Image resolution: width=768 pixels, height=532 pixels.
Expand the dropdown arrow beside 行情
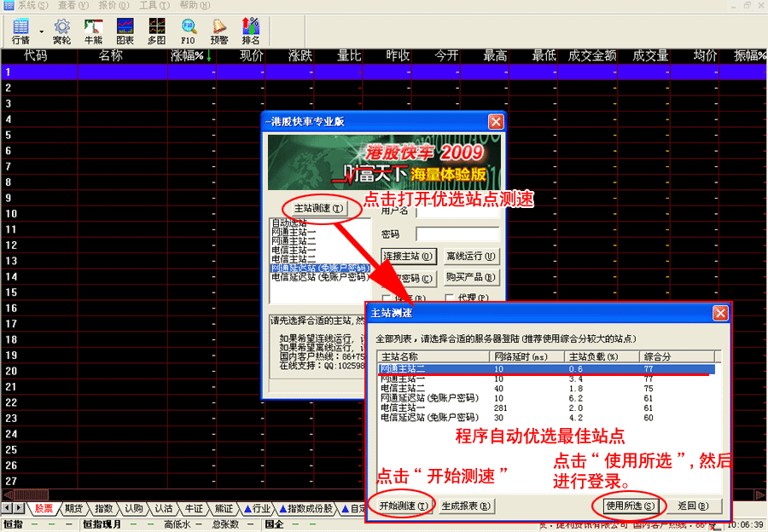[39, 32]
